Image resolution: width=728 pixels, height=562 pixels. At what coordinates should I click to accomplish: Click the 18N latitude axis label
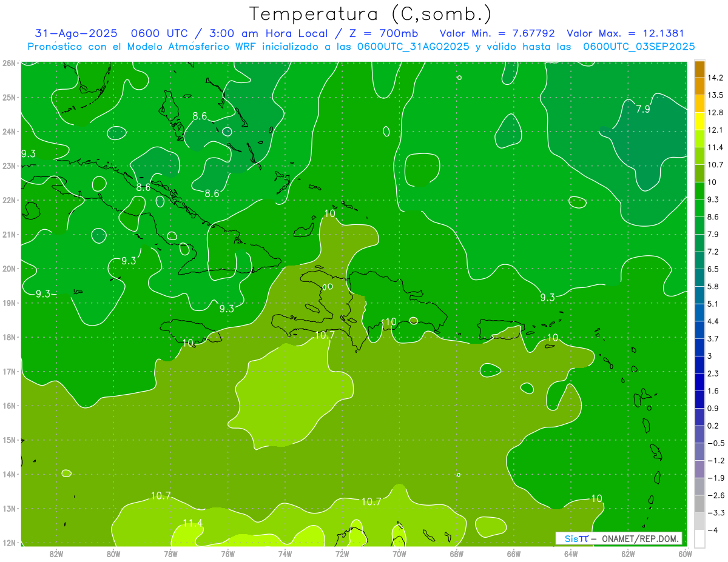[x=9, y=336]
